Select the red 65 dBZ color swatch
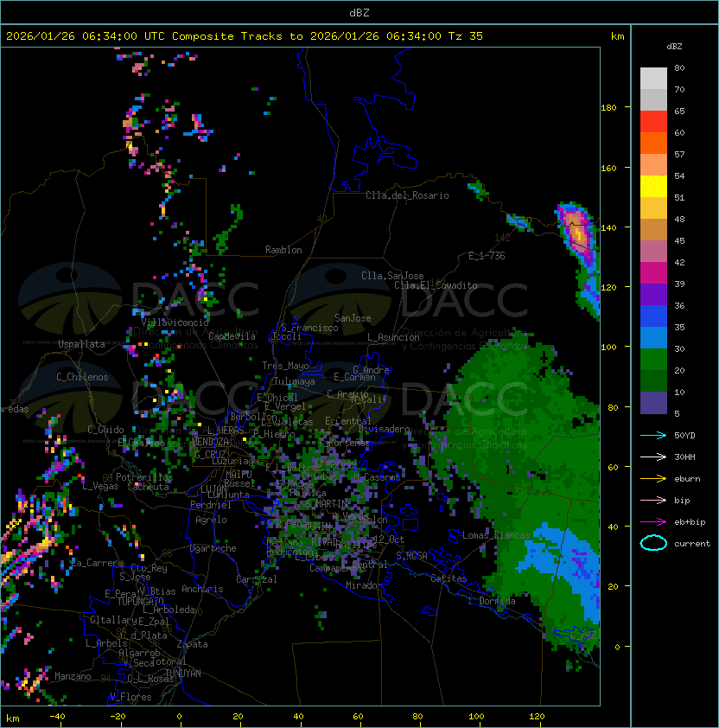 [653, 122]
